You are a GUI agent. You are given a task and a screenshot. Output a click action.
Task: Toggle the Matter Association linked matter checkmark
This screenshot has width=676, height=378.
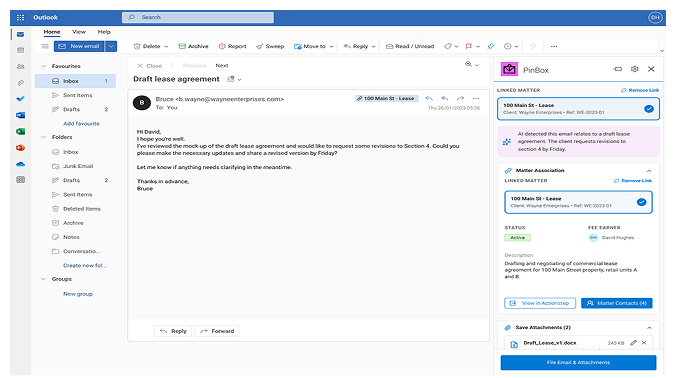click(642, 202)
